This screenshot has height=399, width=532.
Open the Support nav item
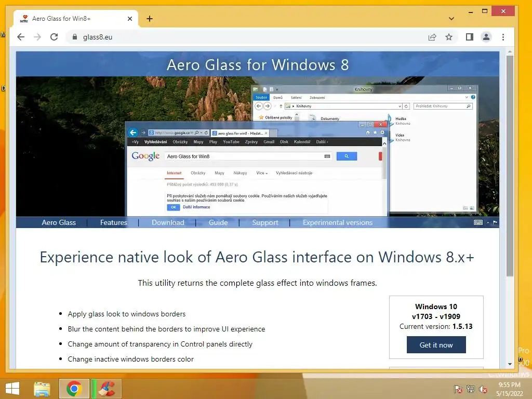265,222
